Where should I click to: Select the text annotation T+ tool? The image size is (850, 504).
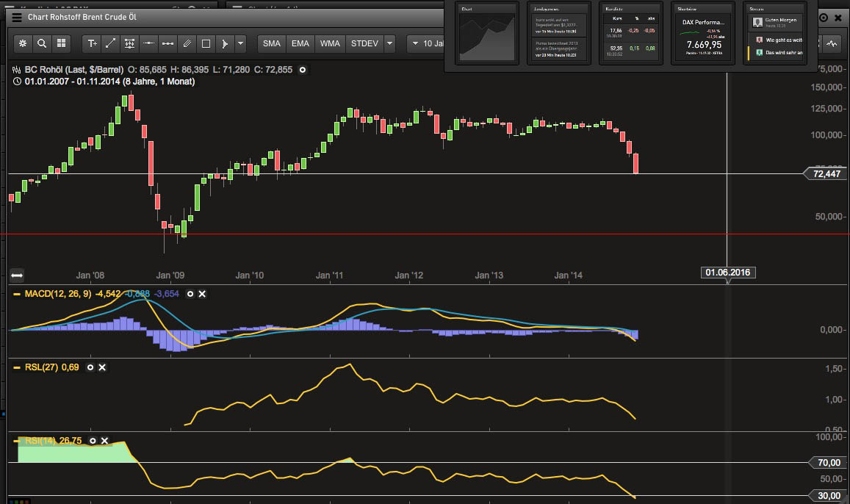click(x=92, y=43)
